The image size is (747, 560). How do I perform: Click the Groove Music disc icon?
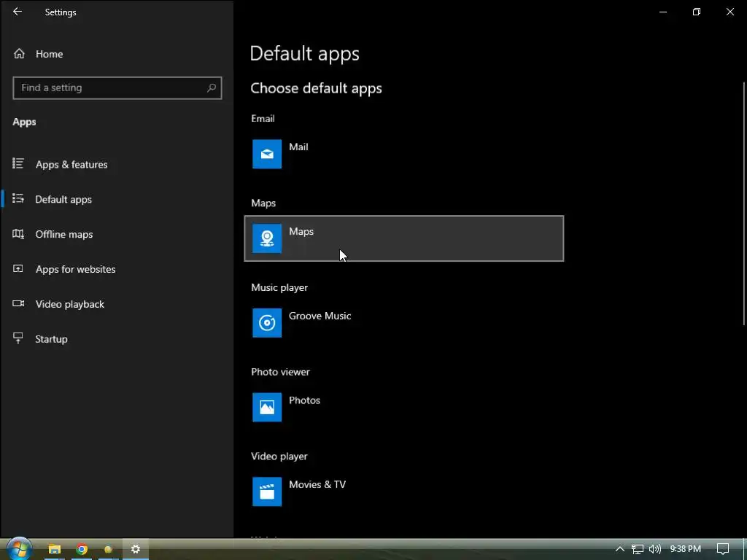267,323
